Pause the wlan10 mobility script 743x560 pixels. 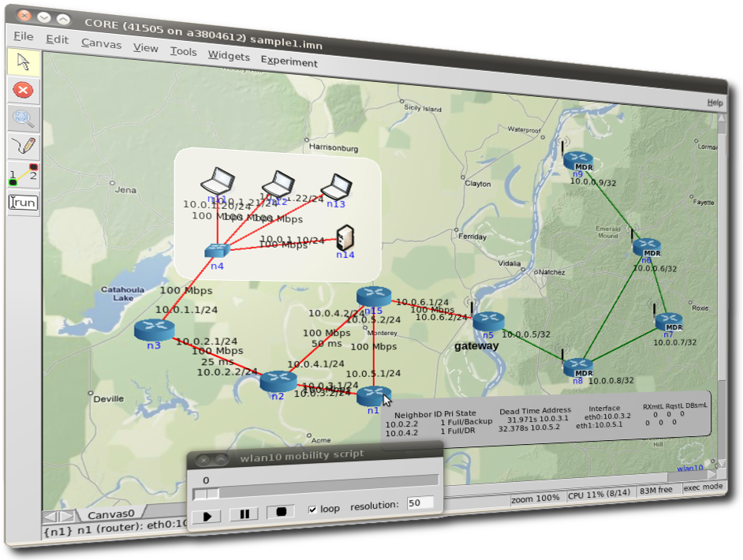click(244, 514)
